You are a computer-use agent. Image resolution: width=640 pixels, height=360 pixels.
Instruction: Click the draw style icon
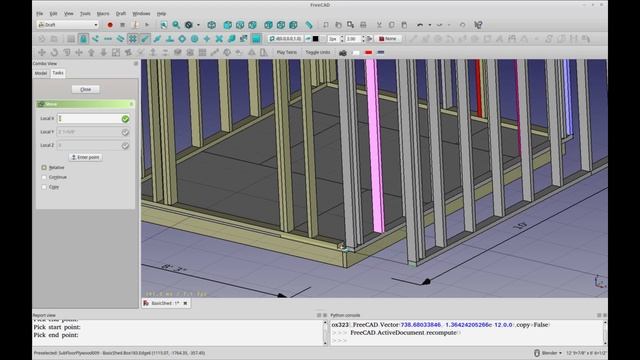tap(189, 25)
